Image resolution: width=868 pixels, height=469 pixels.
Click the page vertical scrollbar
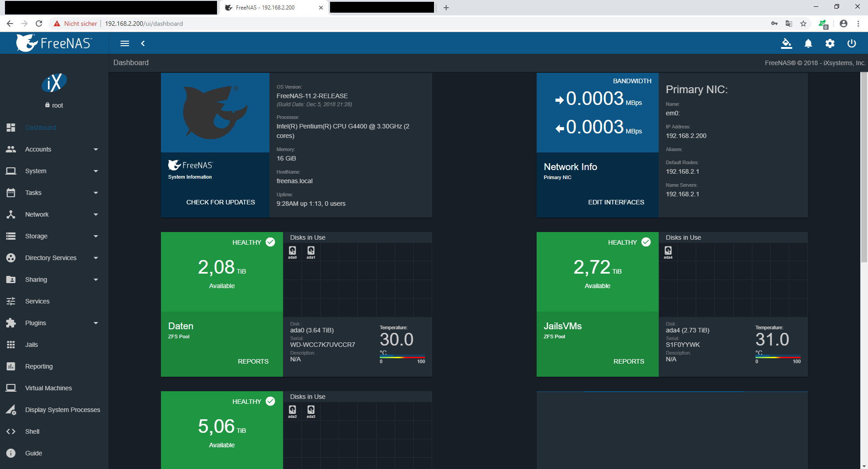click(864, 167)
